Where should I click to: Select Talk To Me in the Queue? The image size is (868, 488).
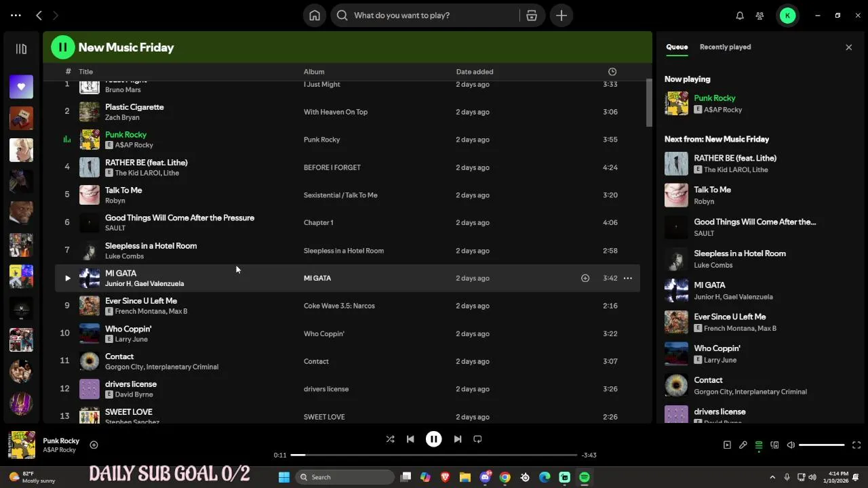[x=712, y=190]
